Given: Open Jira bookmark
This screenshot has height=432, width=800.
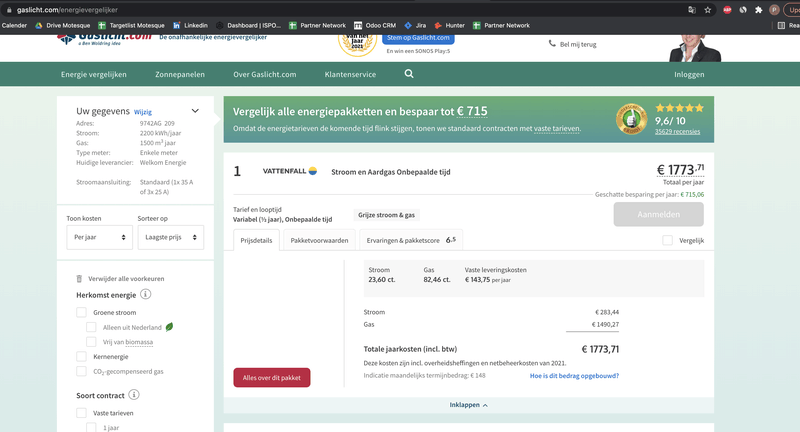Looking at the screenshot, I should tap(415, 26).
